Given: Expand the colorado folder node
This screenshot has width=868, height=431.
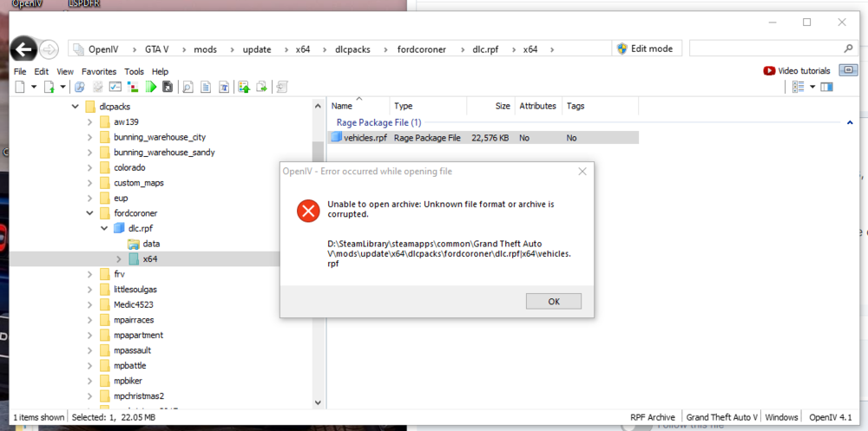Looking at the screenshot, I should (89, 167).
